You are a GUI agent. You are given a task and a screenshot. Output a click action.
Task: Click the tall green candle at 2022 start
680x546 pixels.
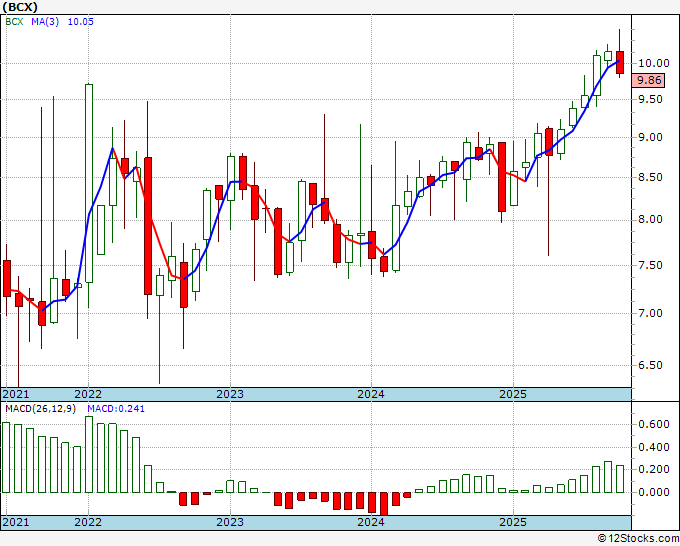(89, 183)
